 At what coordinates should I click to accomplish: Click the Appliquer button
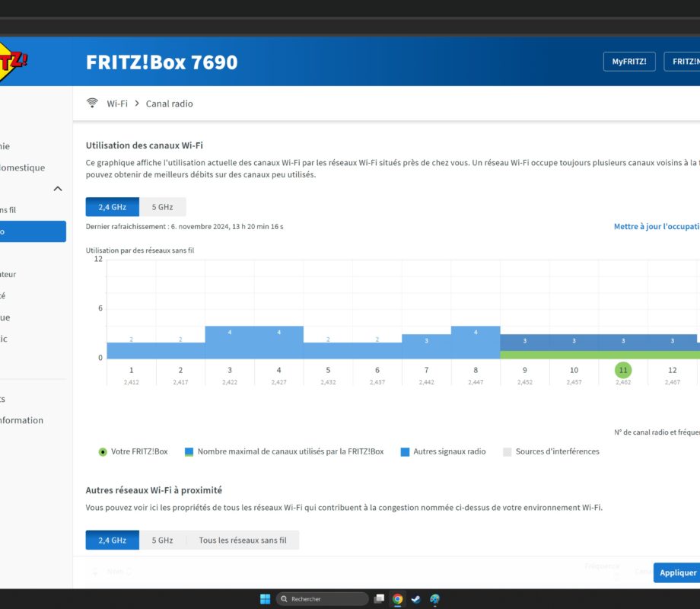point(676,572)
